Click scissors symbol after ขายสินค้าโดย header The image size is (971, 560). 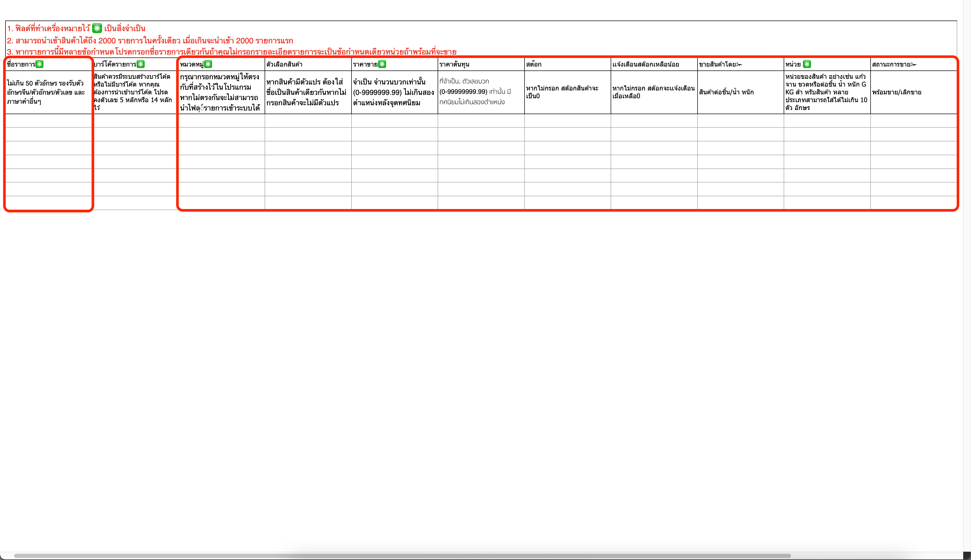739,65
